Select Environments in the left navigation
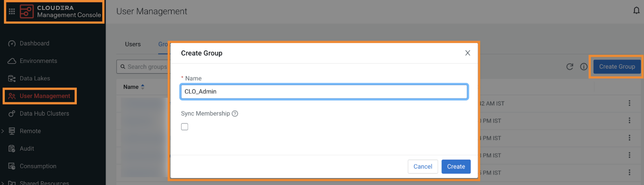The width and height of the screenshot is (644, 185). (x=38, y=61)
